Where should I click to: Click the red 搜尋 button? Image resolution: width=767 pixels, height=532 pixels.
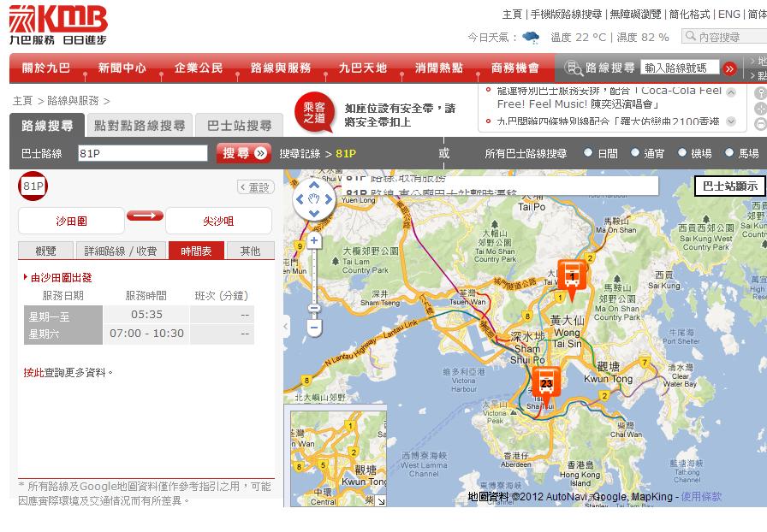point(244,153)
